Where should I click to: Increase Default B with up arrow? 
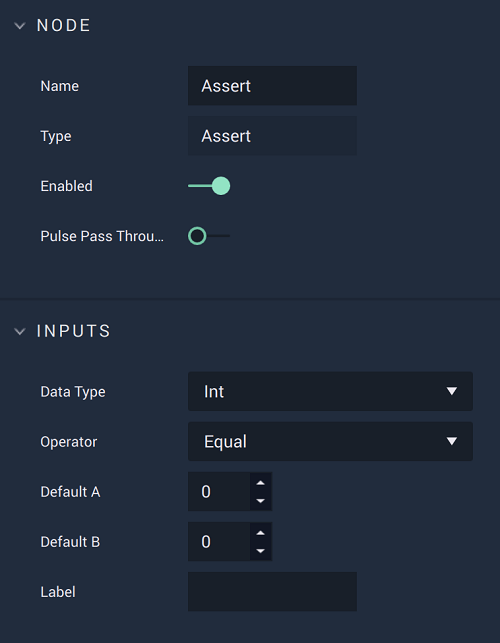click(260, 533)
